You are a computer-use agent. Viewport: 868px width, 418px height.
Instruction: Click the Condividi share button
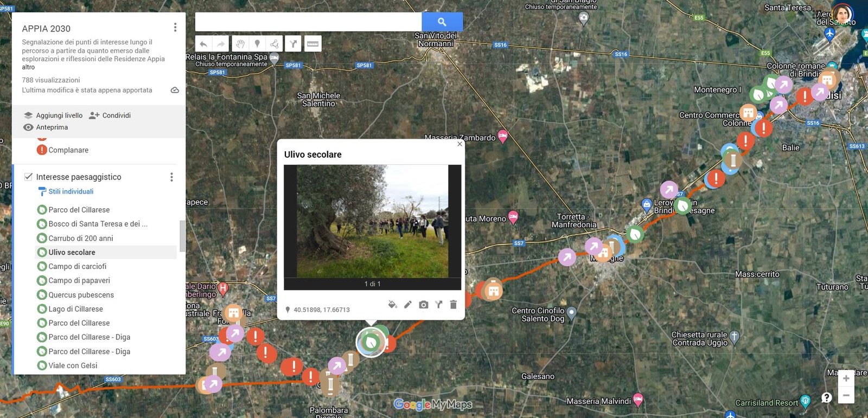tap(110, 115)
